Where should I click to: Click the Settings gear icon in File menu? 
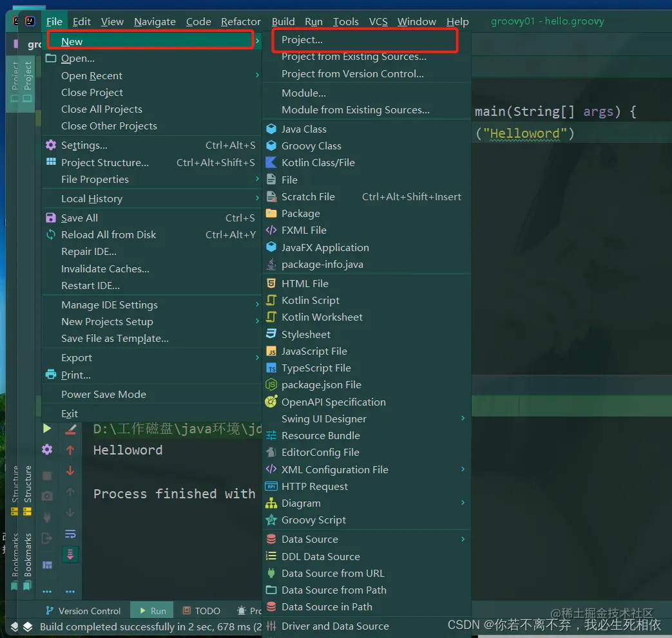[x=50, y=145]
